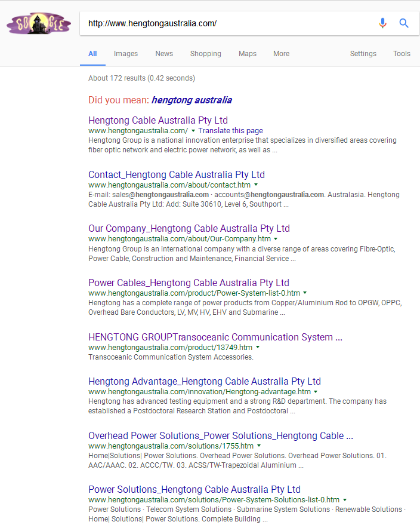Image resolution: width=420 pixels, height=531 pixels.
Task: Click snippet starting 'E-mail: sales@hengtongaustralia.com'
Action: click(244, 199)
